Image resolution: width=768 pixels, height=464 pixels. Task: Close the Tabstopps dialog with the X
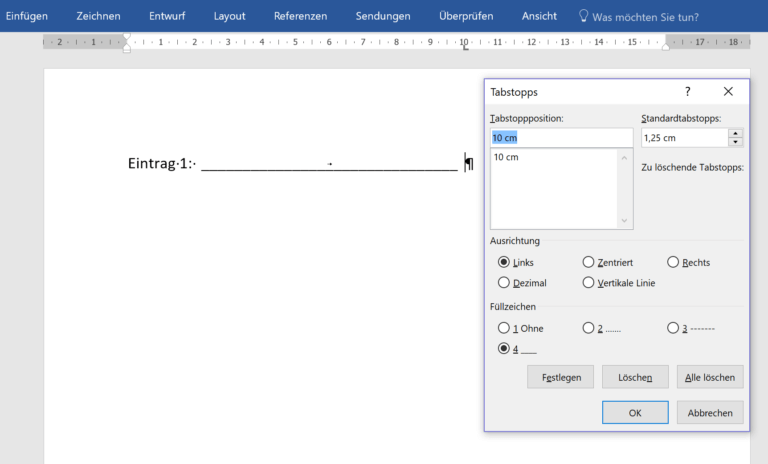click(728, 91)
